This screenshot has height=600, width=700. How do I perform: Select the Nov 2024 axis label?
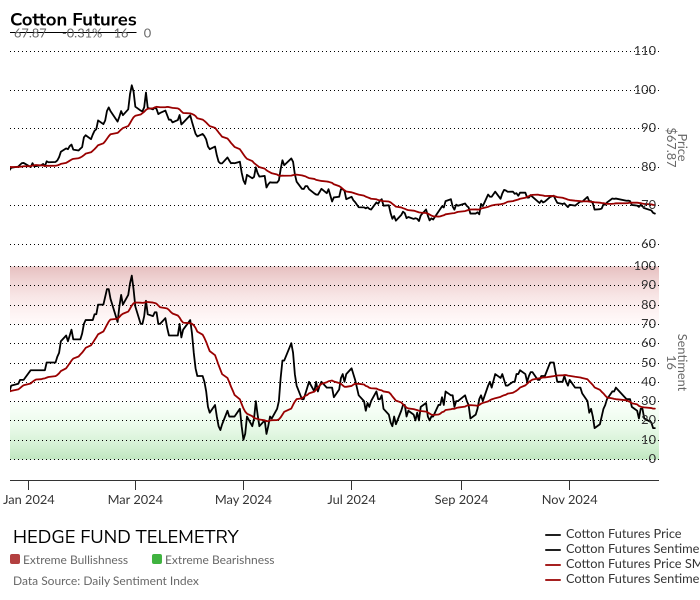coord(569,499)
